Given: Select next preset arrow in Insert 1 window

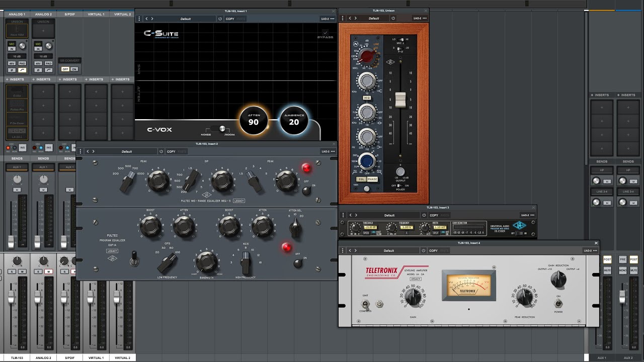Looking at the screenshot, I should [152, 19].
